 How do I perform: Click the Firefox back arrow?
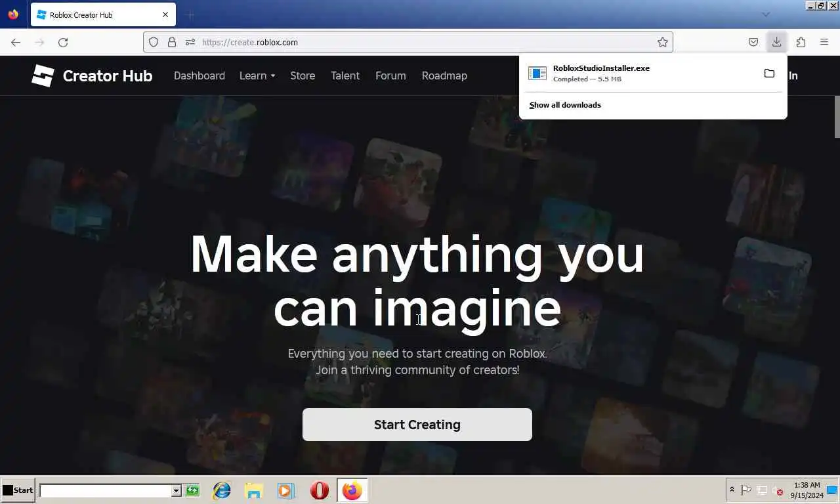pyautogui.click(x=16, y=42)
